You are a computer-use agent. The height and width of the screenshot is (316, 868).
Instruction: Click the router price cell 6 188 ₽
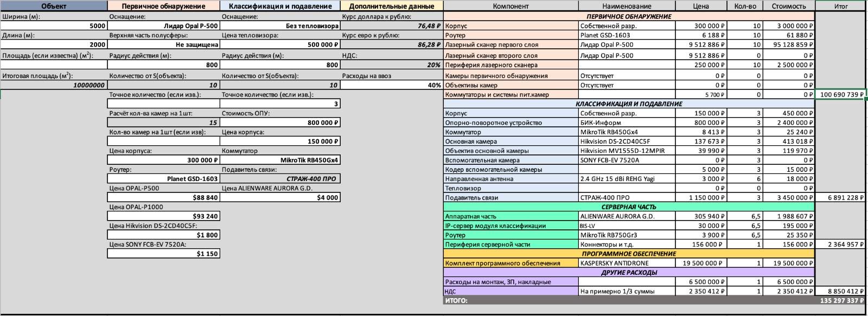point(701,35)
